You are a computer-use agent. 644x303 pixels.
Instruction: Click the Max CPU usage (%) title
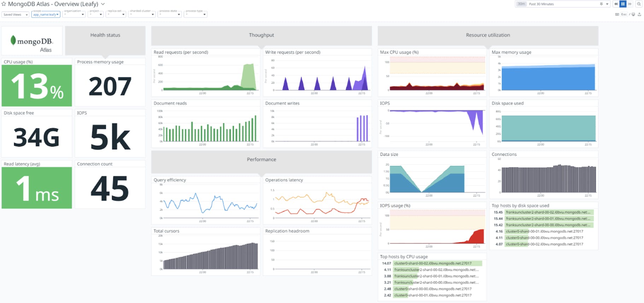(x=399, y=52)
